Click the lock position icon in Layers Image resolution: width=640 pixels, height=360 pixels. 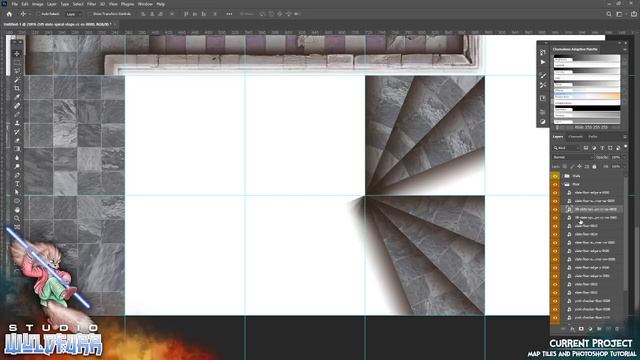pos(579,166)
